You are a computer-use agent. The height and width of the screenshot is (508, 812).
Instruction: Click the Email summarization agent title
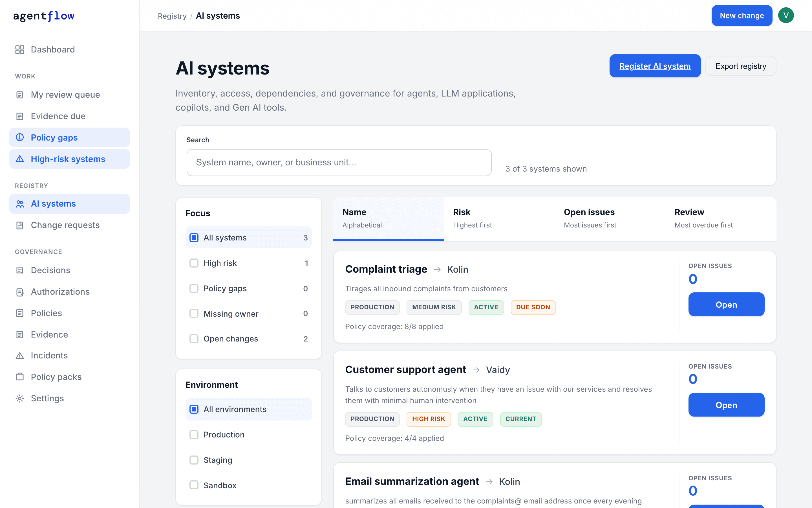(x=412, y=482)
